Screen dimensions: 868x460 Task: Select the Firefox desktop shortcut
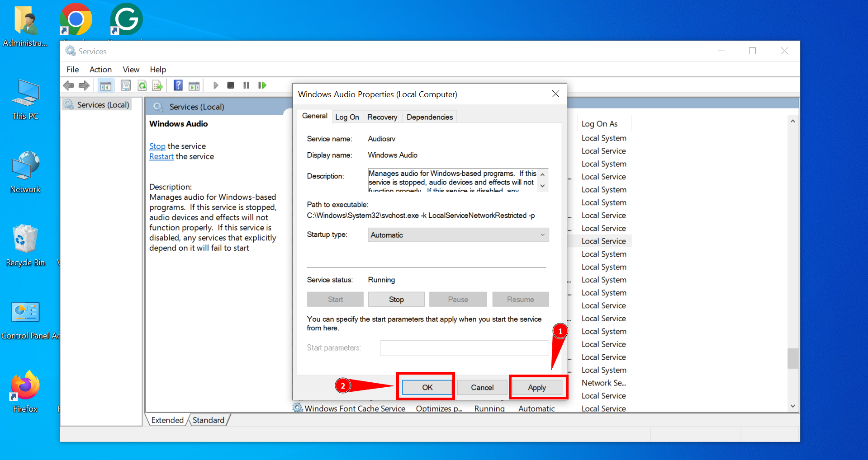[25, 391]
